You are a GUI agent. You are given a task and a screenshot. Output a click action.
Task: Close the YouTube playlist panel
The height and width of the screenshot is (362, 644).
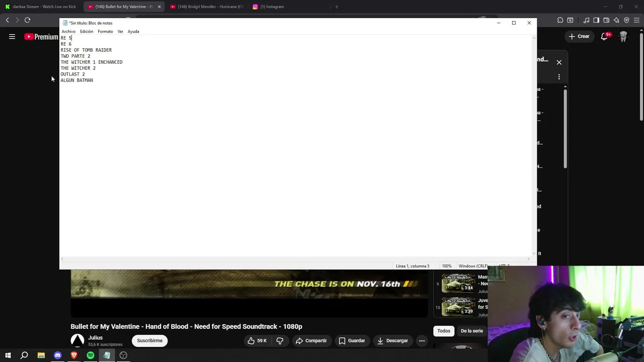559,62
